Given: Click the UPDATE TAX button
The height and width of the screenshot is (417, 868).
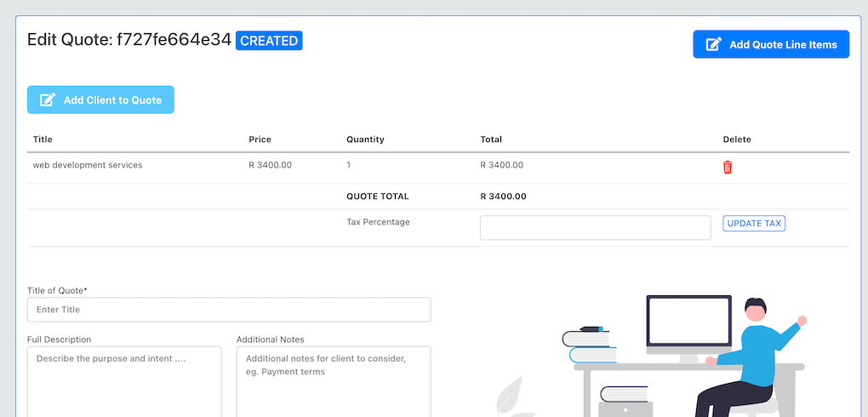Looking at the screenshot, I should click(x=754, y=223).
